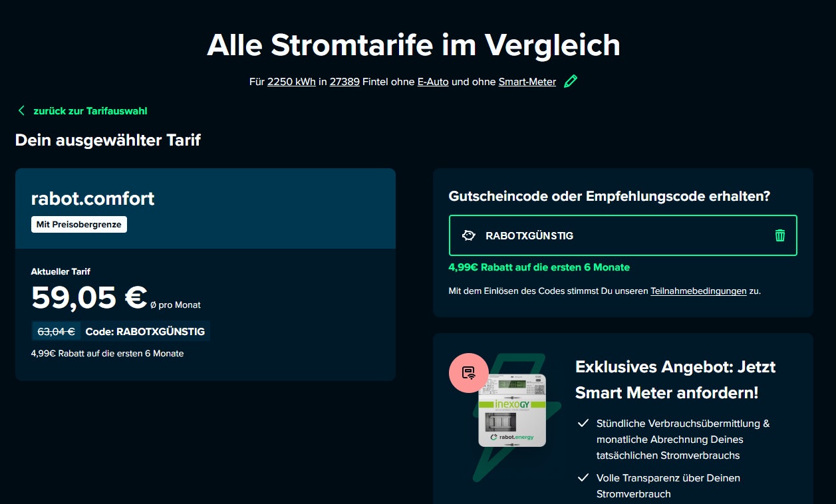Click the rabot.energy logo on meter

coord(511,437)
